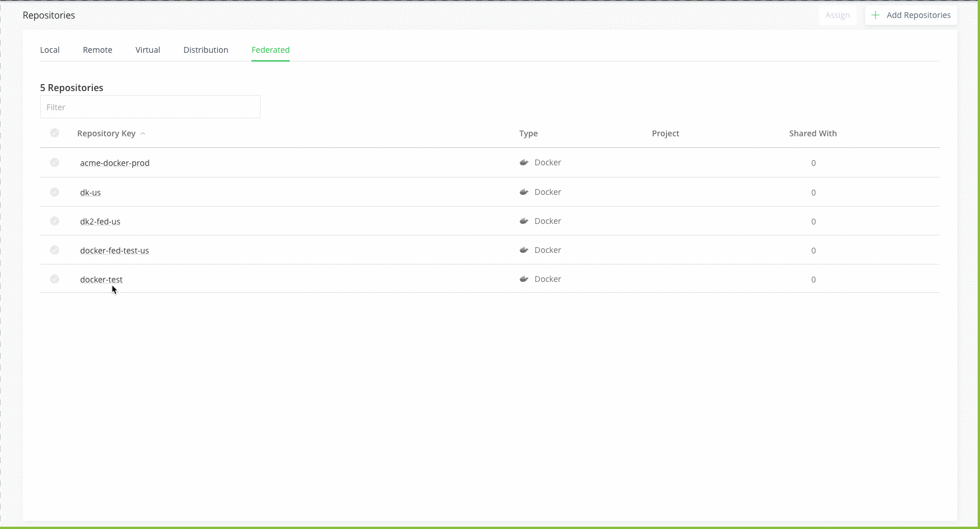The image size is (980, 529).
Task: Check the select-all checkbox in table header
Action: [x=55, y=133]
